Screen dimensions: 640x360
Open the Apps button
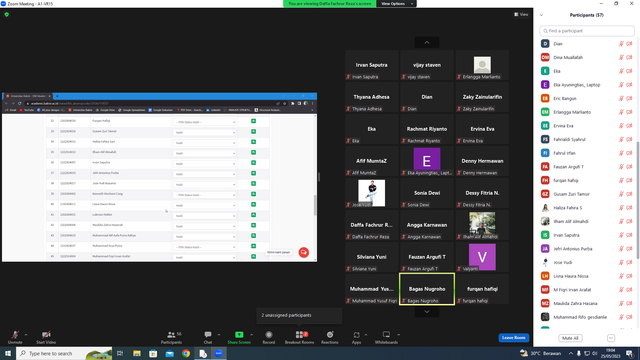coord(356,337)
